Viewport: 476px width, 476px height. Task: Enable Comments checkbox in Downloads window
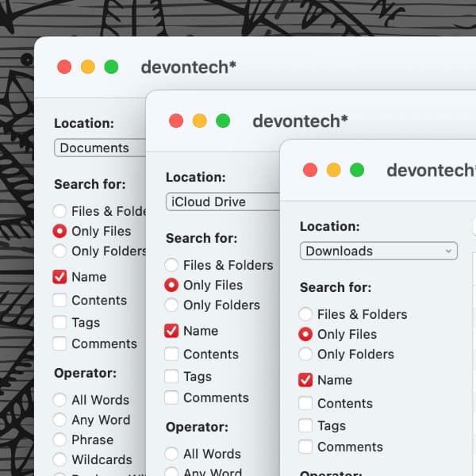(x=305, y=447)
